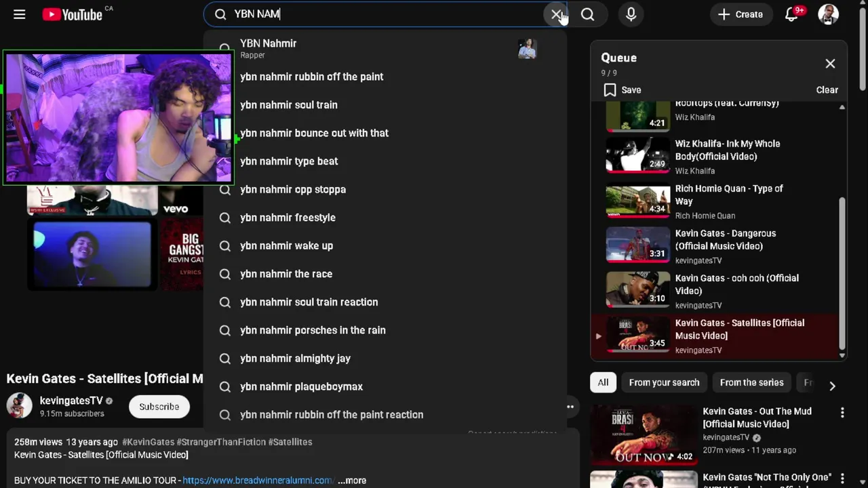
Task: Open the YouTube guide hamburger menu
Action: 20,14
